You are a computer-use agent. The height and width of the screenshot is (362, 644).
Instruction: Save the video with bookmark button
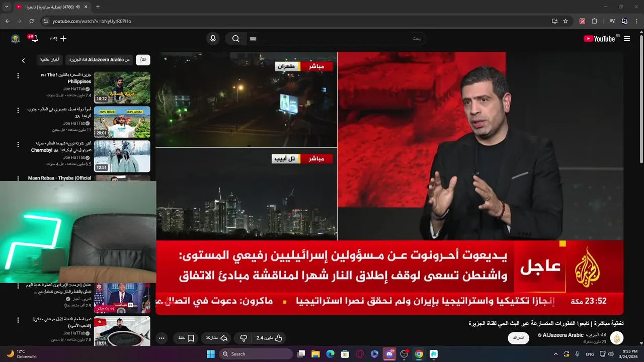pos(186,338)
